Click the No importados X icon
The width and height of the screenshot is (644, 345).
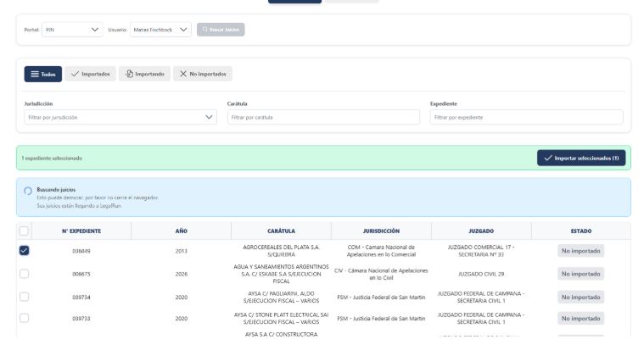182,74
